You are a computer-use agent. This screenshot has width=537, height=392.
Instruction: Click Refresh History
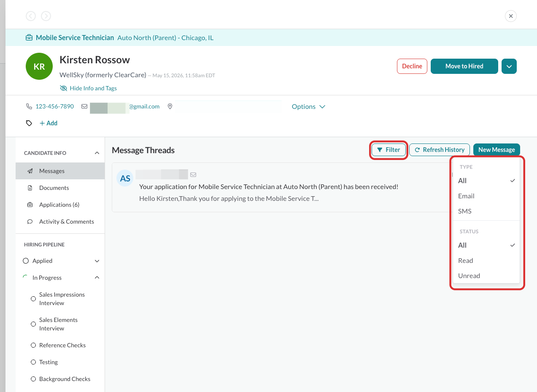tap(439, 150)
